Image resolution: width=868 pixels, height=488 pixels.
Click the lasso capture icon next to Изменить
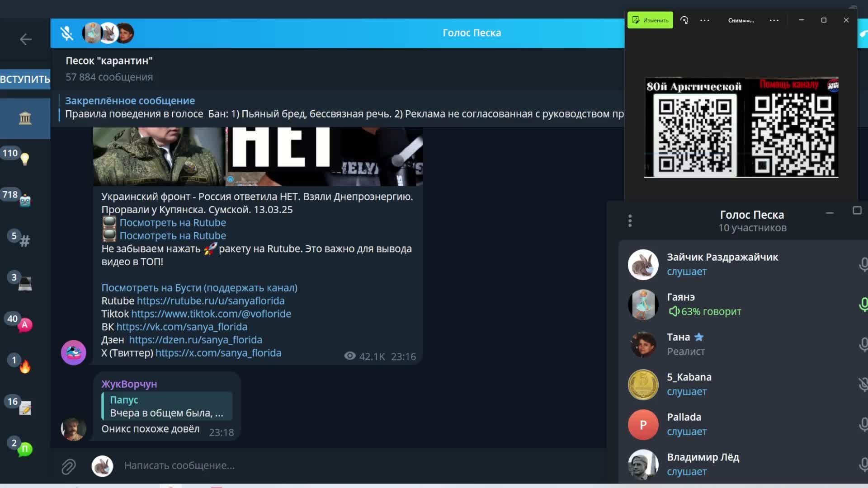tap(684, 20)
